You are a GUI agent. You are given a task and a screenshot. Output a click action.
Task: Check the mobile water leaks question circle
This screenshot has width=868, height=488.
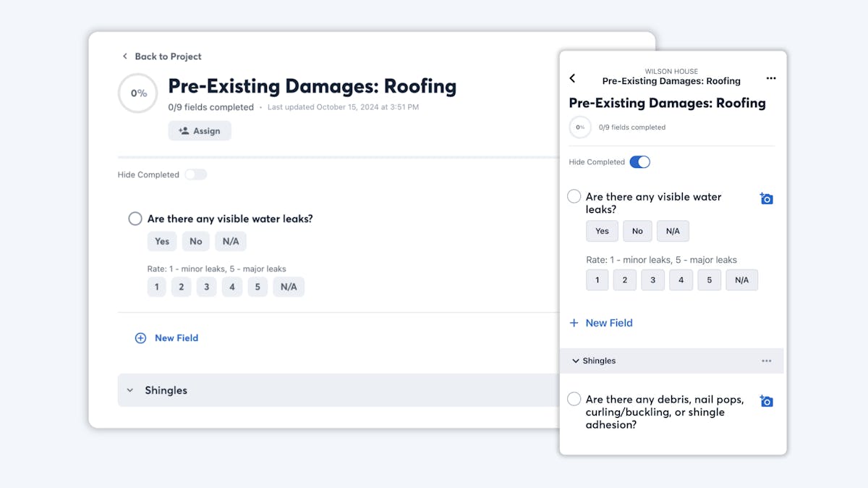[574, 196]
